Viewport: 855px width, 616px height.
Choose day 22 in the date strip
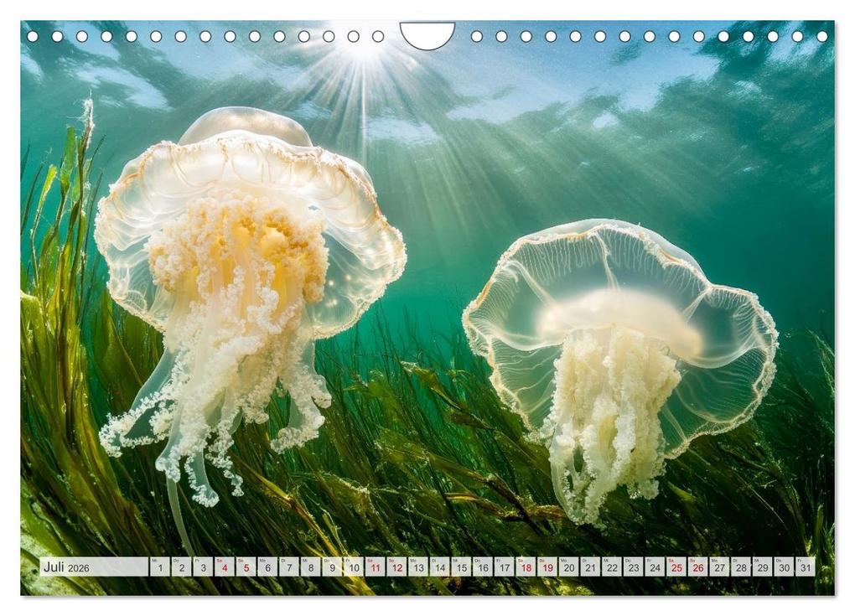click(x=612, y=567)
